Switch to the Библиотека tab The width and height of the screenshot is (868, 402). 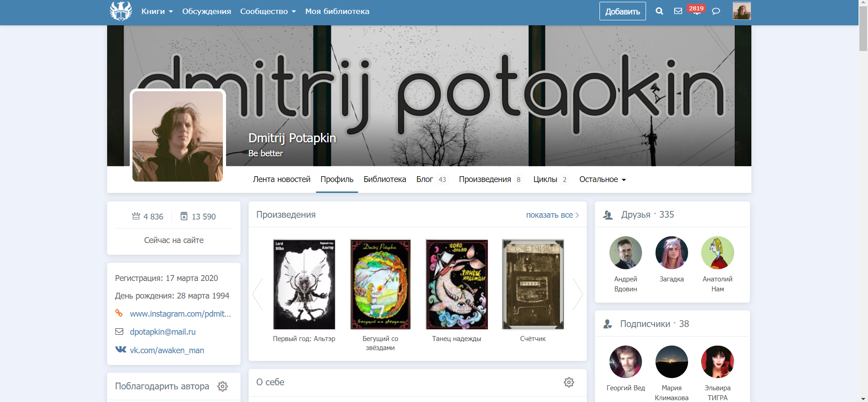pos(385,180)
